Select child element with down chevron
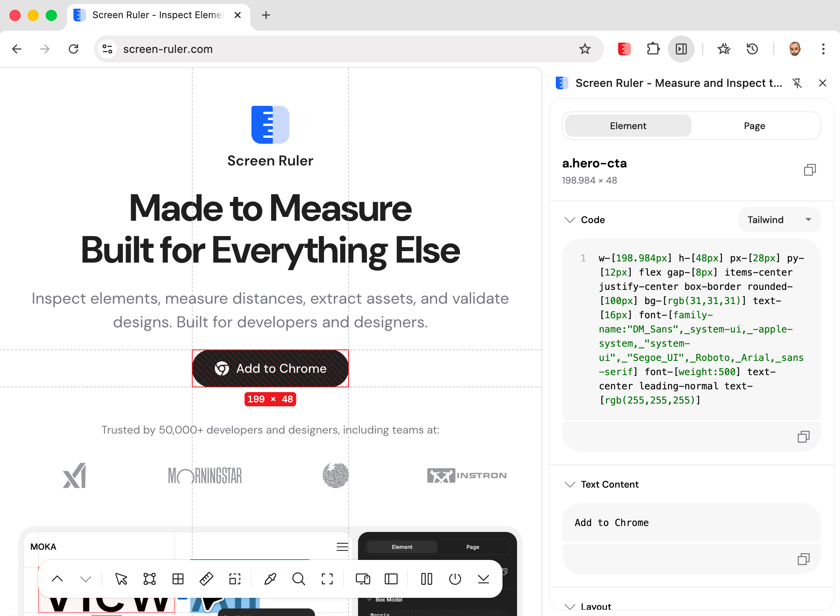Image resolution: width=840 pixels, height=616 pixels. coord(86,579)
